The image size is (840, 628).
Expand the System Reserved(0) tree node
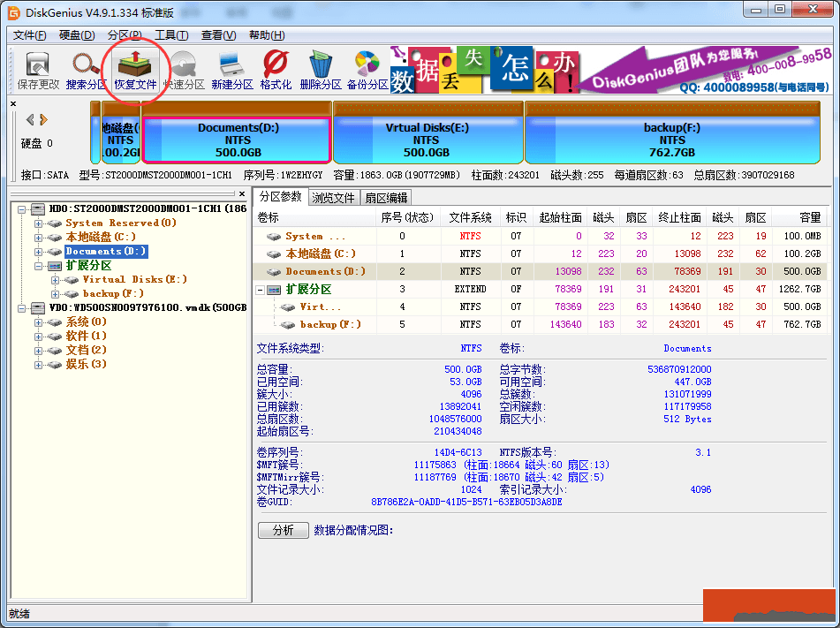(x=38, y=223)
